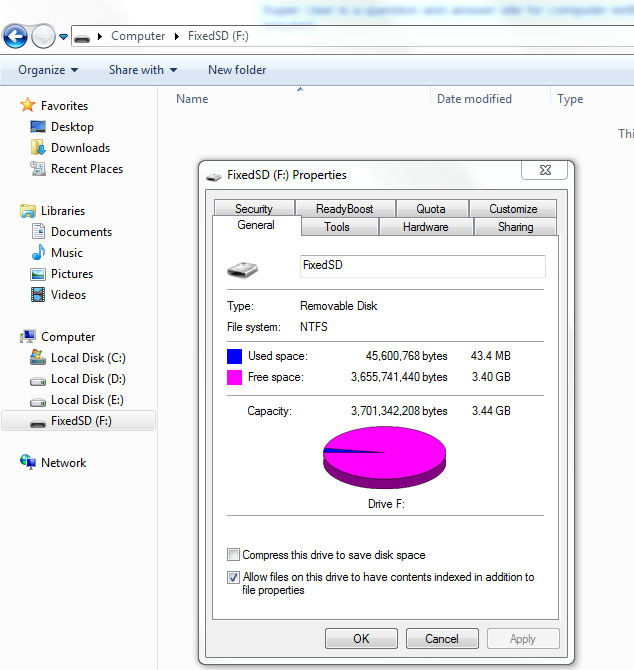Click the Recent Places icon
634x670 pixels.
(38, 168)
